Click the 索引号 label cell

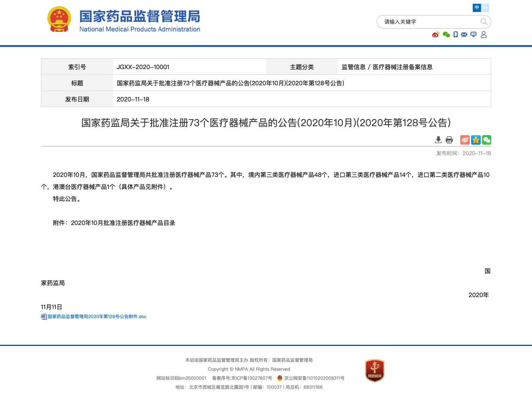77,67
